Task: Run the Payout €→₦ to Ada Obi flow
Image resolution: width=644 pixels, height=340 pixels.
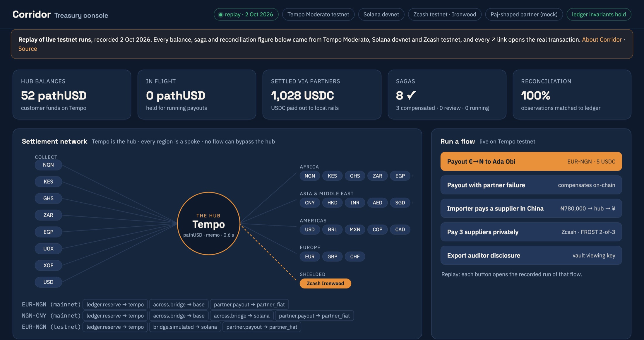Action: 531,161
